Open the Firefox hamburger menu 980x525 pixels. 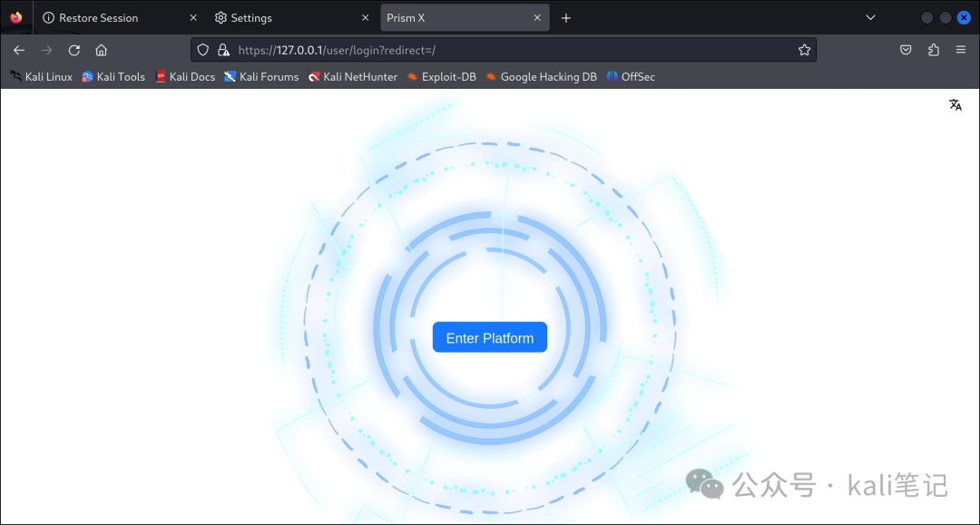point(961,50)
